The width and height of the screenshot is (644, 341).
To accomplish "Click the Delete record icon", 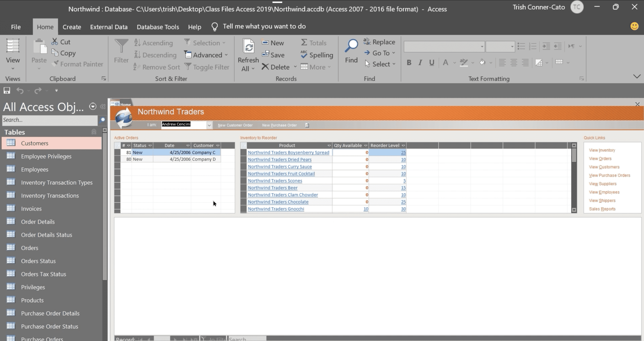I will (x=265, y=67).
